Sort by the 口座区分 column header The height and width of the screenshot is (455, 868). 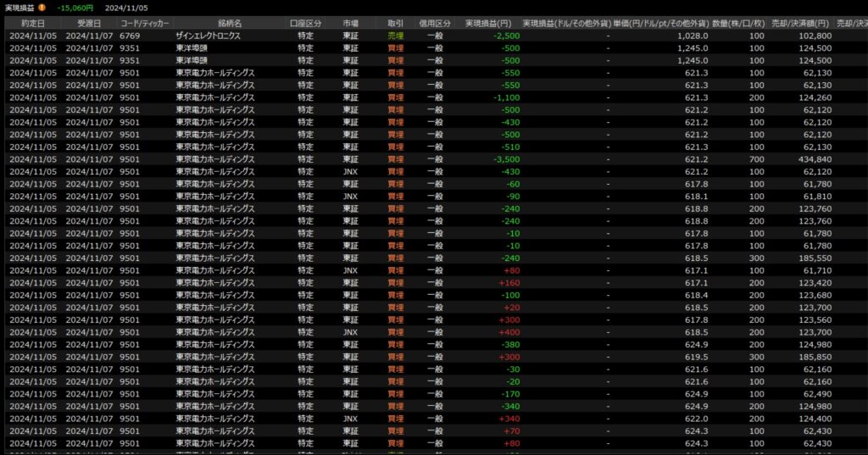(305, 23)
